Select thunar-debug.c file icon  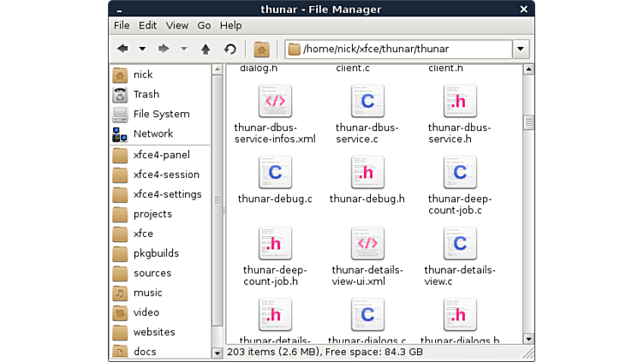click(x=275, y=172)
